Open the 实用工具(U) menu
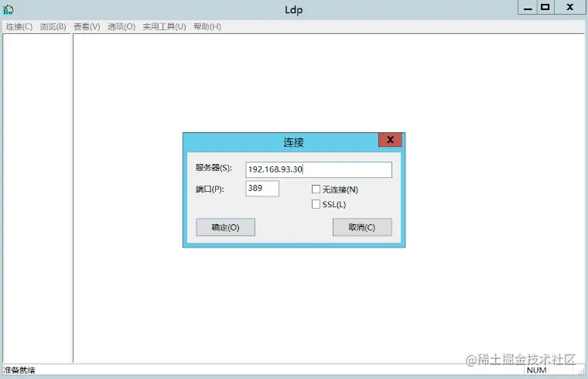This screenshot has height=379, width=588. coord(164,26)
